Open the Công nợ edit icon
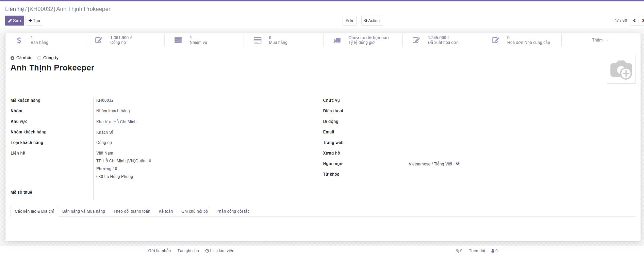Viewport: 644px width, 257px height. click(x=99, y=40)
